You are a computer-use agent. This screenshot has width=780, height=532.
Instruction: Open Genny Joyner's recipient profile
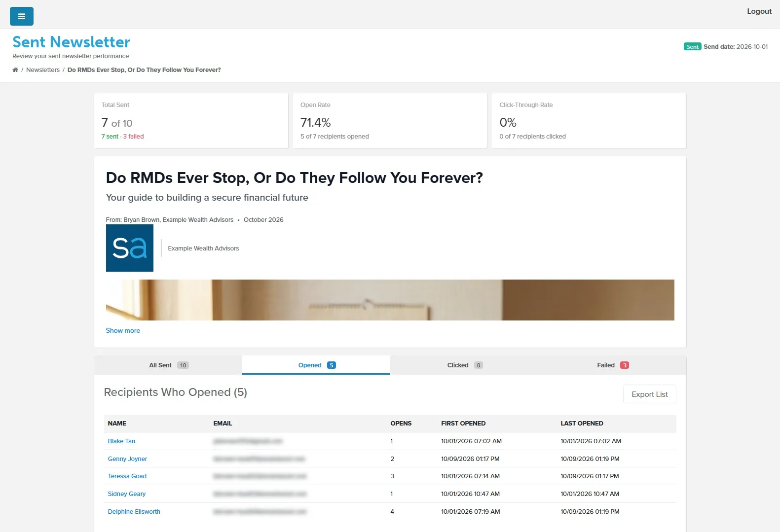pos(127,459)
